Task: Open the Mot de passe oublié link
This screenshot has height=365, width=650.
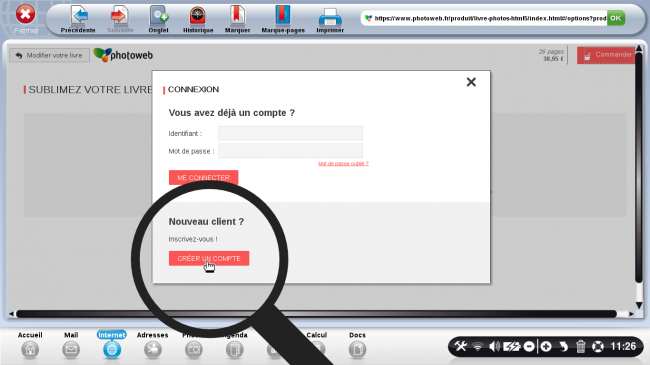Action: [x=343, y=164]
